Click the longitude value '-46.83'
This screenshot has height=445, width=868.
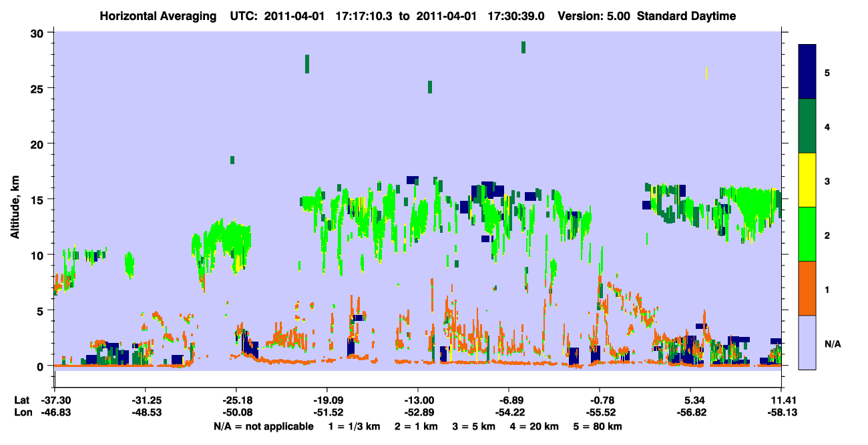pyautogui.click(x=55, y=412)
